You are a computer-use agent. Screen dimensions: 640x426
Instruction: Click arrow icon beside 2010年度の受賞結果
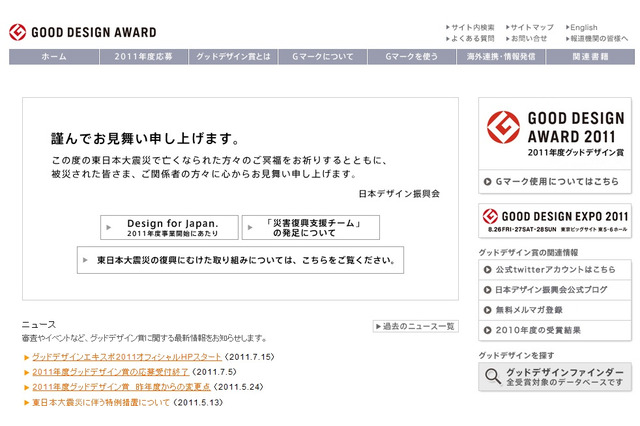tap(487, 330)
